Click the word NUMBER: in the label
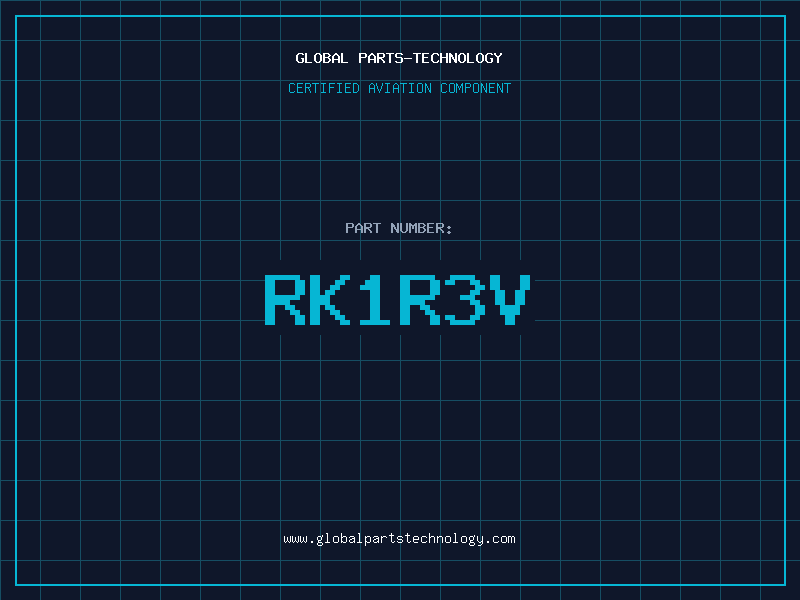The height and width of the screenshot is (600, 800). (422, 229)
